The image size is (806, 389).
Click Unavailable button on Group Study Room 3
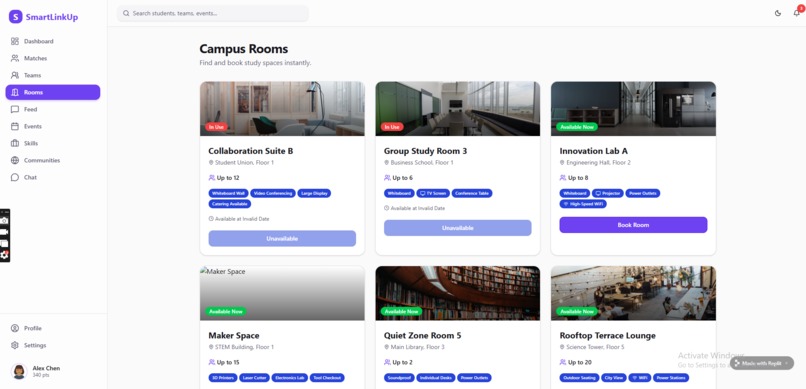coord(457,228)
